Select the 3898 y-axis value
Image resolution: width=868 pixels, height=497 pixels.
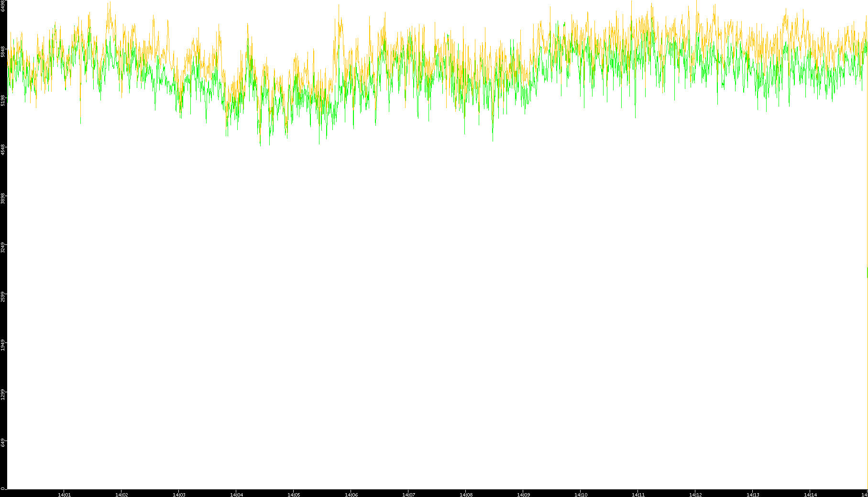click(3, 199)
